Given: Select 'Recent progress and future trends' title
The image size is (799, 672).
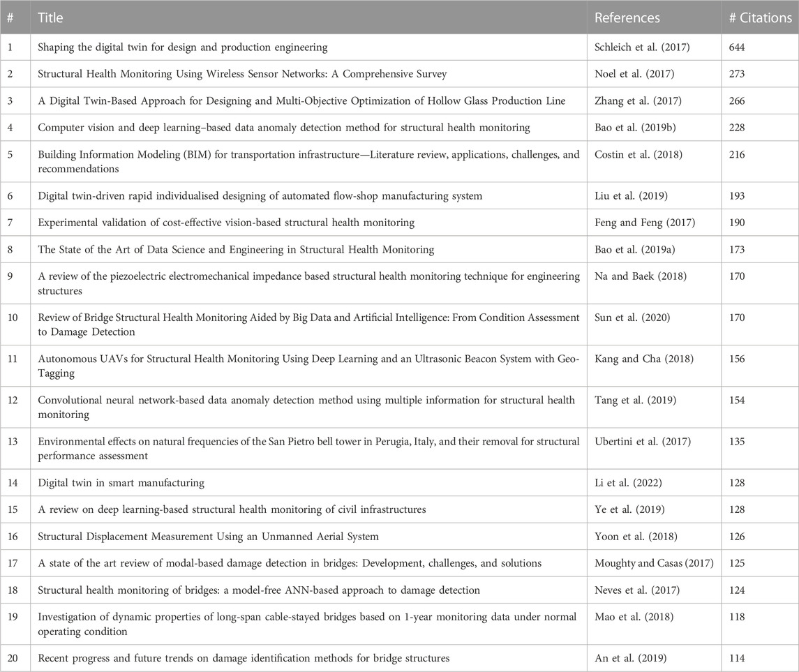Looking at the screenshot, I should pyautogui.click(x=244, y=658).
